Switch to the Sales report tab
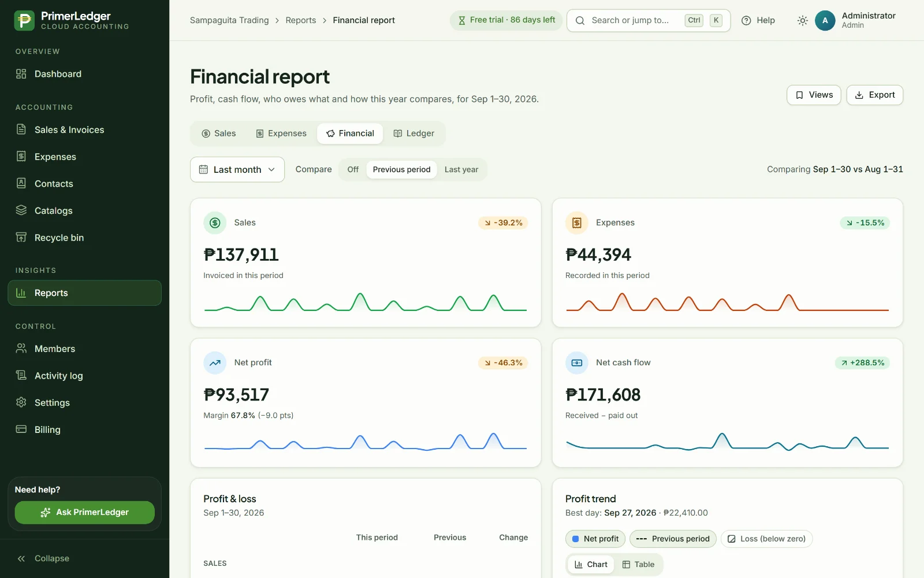This screenshot has width=924, height=578. point(219,134)
